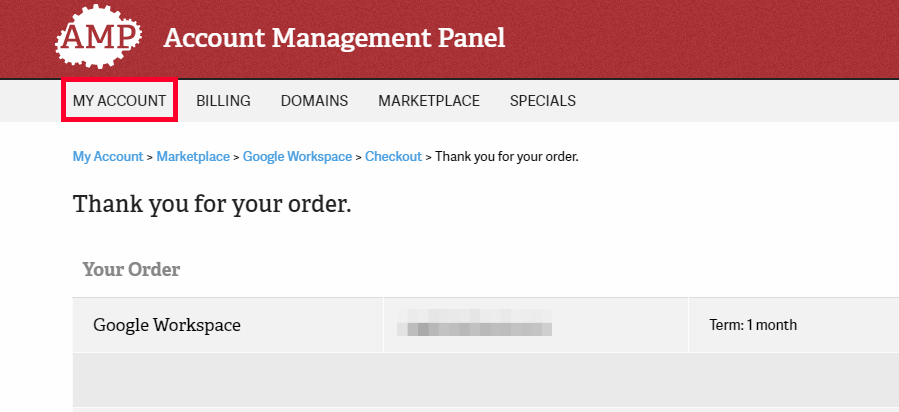Go to the DOMAINS menu

pos(314,101)
